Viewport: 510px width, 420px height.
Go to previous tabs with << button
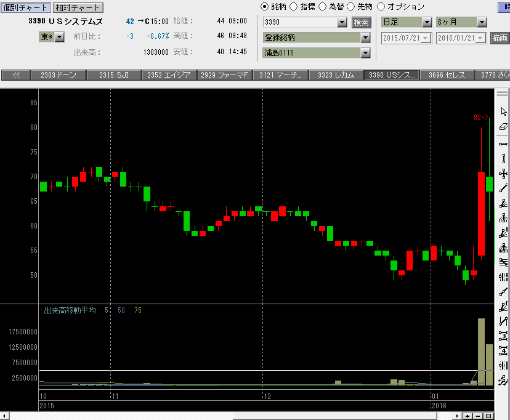(16, 75)
